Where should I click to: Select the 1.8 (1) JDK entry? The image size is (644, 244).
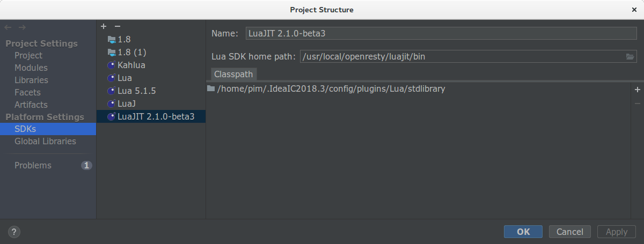[131, 52]
